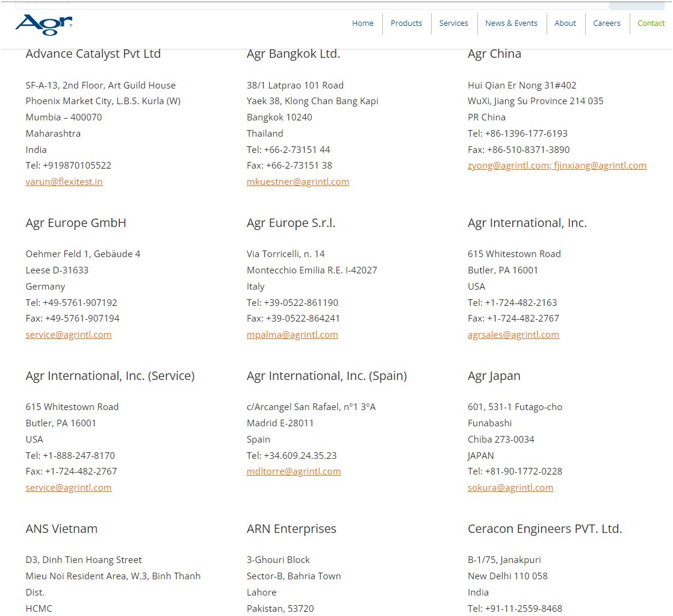Click Hui Qian Er Nong 31#402 address
Image resolution: width=673 pixels, height=616 pixels.
coord(522,86)
